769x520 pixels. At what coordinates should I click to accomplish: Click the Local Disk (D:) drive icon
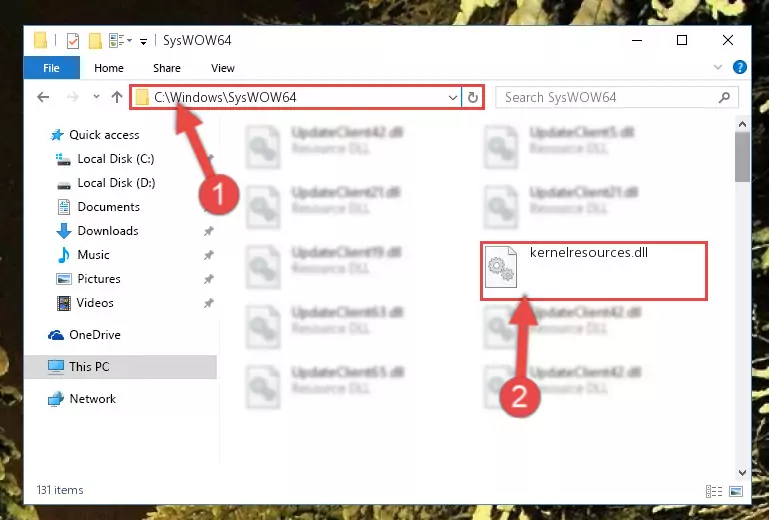(x=64, y=185)
